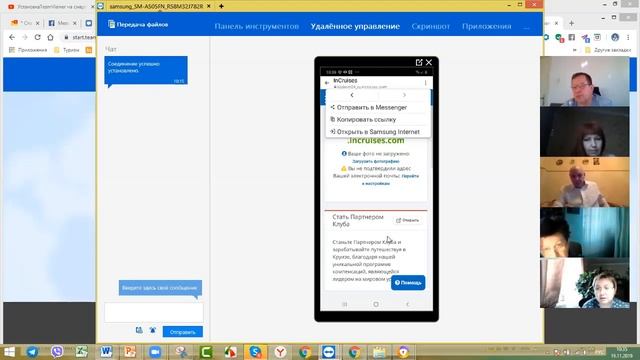
Task: Open Camtasia from taskbar
Action: [x=206, y=351]
